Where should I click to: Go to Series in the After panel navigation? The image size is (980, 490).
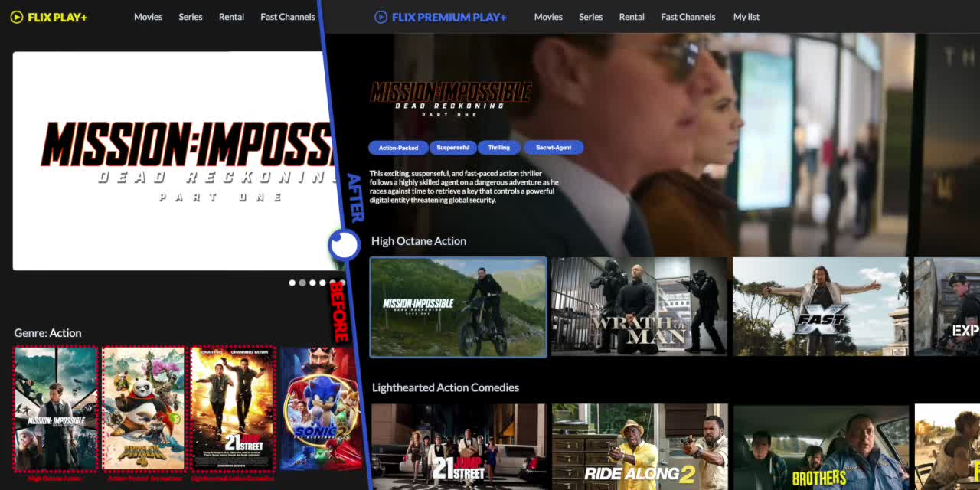tap(591, 17)
